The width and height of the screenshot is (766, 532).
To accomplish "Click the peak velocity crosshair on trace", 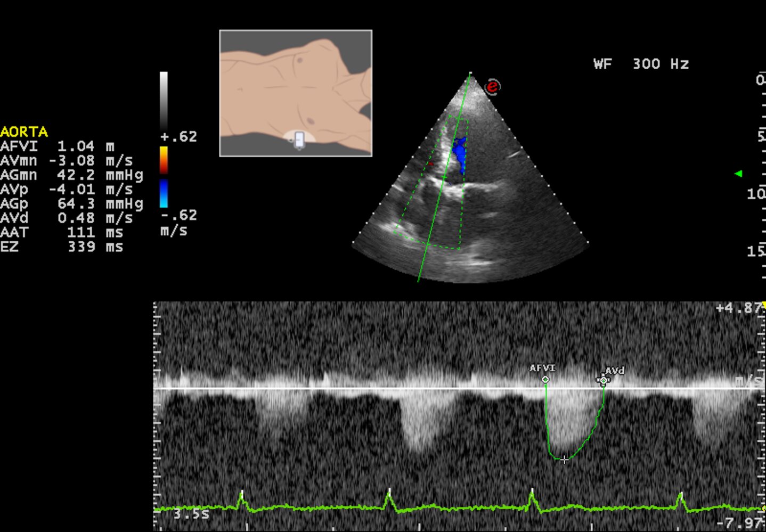I will pyautogui.click(x=564, y=459).
